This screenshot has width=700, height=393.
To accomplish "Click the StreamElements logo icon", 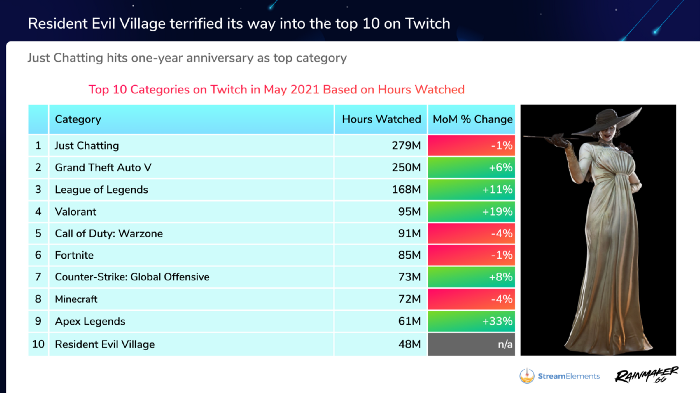I will pos(527,376).
